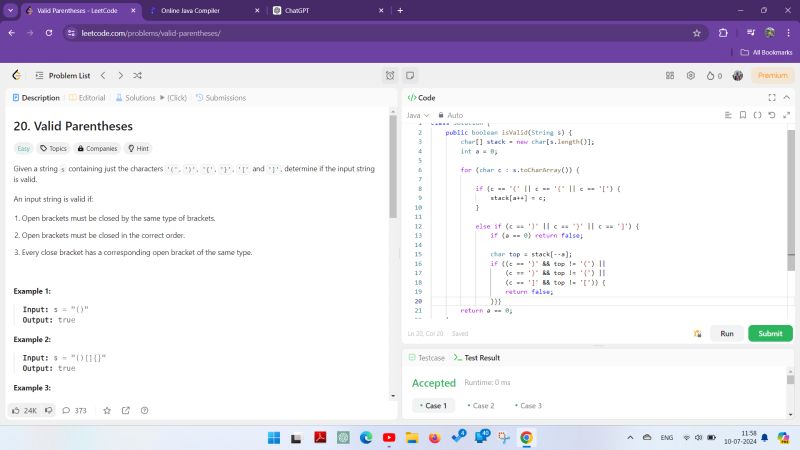800x450 pixels.
Task: Show hidden system tray icons chevron
Action: point(631,438)
